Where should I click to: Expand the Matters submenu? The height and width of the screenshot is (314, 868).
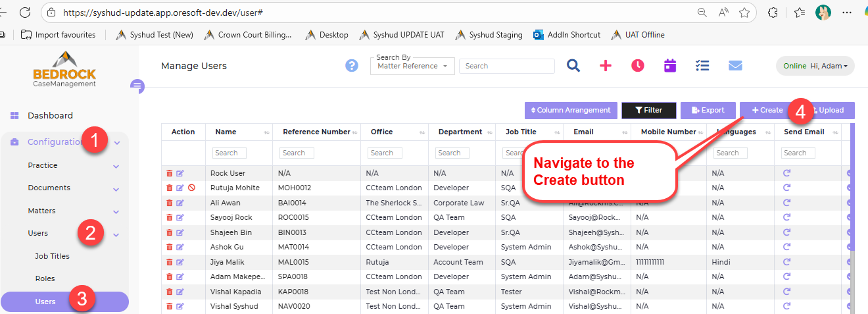click(x=116, y=212)
